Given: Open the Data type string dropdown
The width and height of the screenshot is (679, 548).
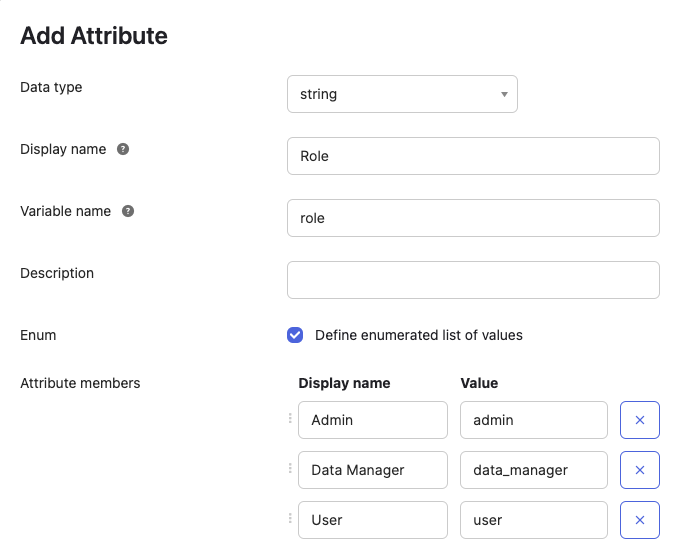Looking at the screenshot, I should 402,94.
